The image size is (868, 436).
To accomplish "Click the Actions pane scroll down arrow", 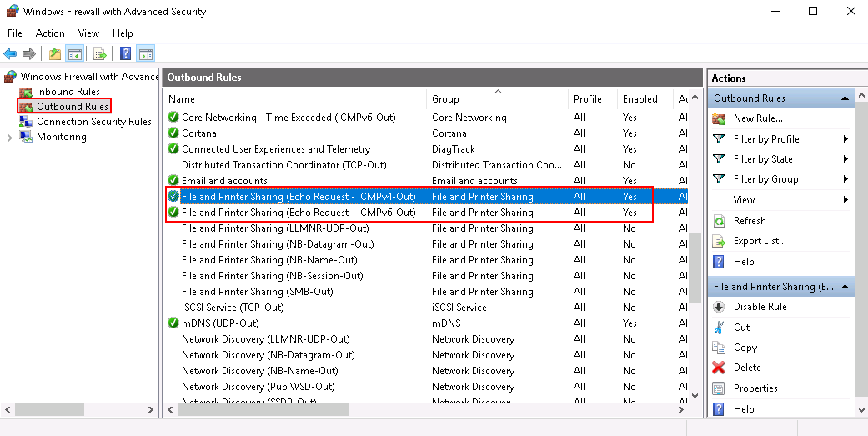I will pyautogui.click(x=861, y=410).
